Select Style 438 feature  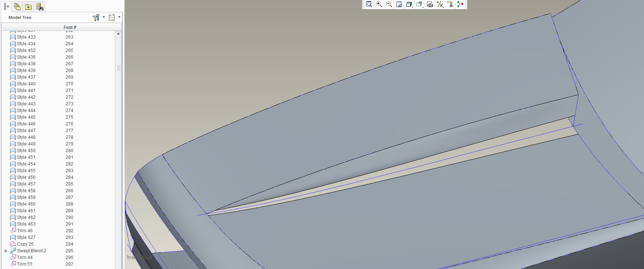pyautogui.click(x=26, y=64)
